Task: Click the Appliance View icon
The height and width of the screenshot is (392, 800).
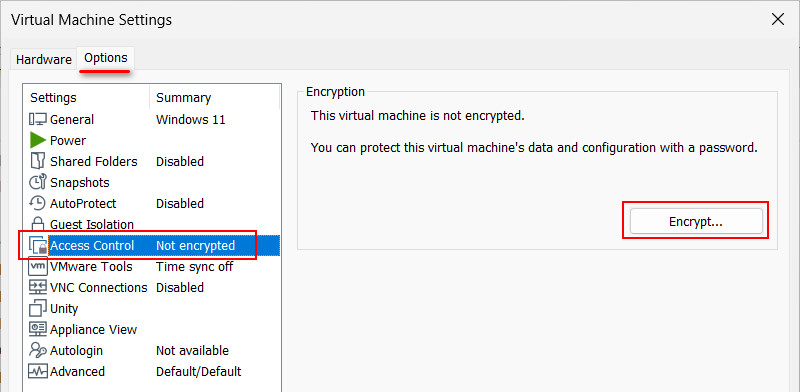Action: click(38, 329)
